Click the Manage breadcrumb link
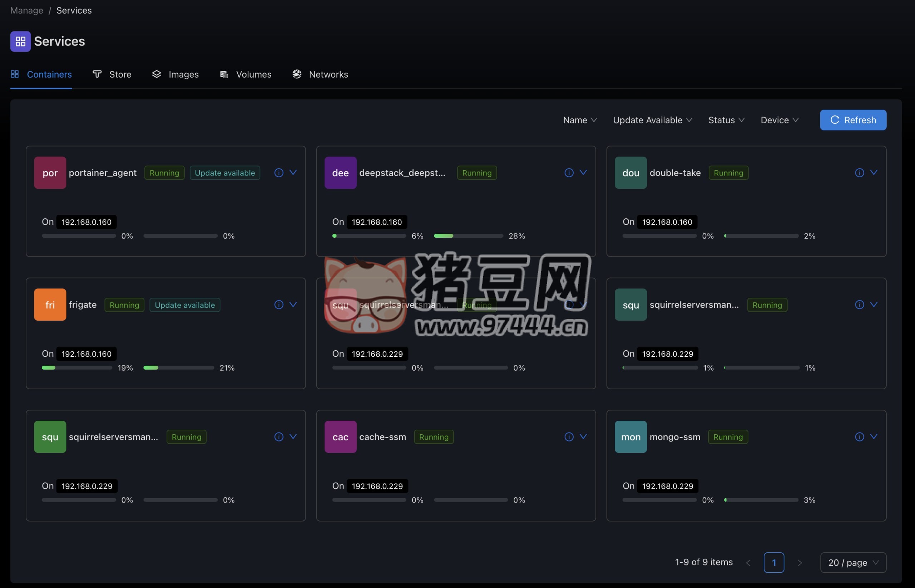The width and height of the screenshot is (915, 588). coord(26,10)
